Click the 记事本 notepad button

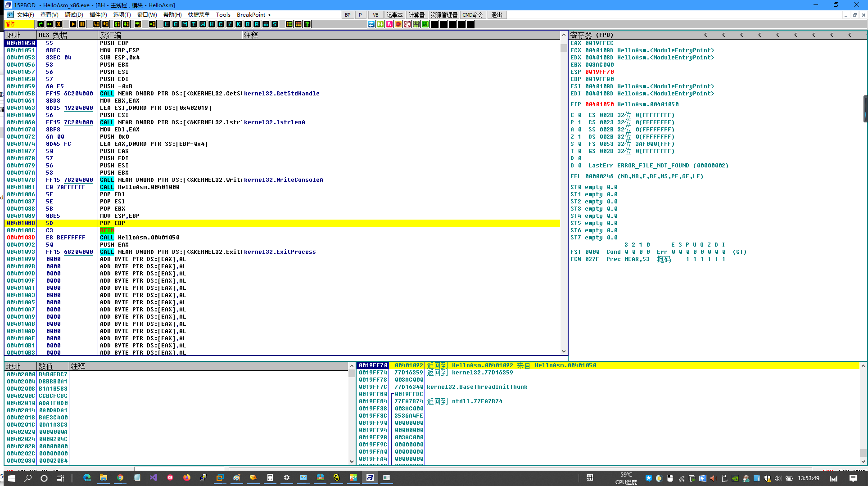394,15
